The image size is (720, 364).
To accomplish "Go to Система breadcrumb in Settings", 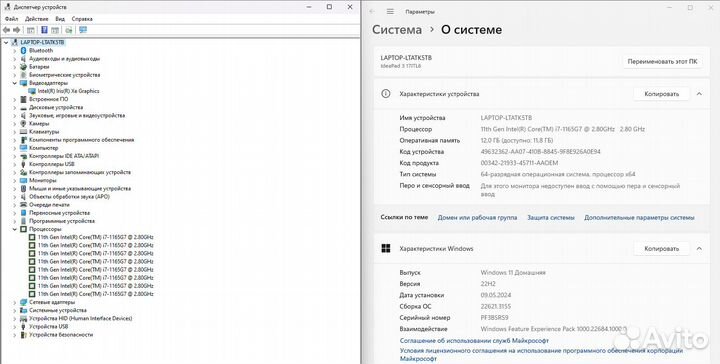I will [397, 30].
